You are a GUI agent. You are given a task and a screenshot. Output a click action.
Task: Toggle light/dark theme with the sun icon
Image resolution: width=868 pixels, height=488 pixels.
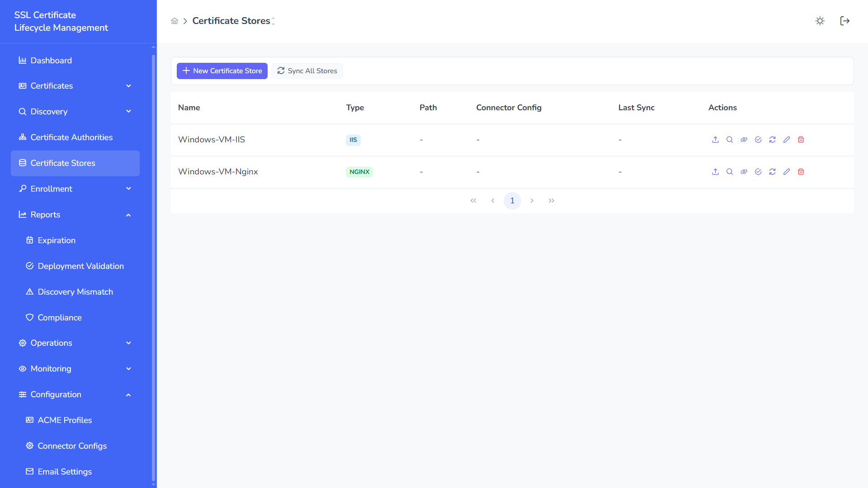tap(820, 21)
